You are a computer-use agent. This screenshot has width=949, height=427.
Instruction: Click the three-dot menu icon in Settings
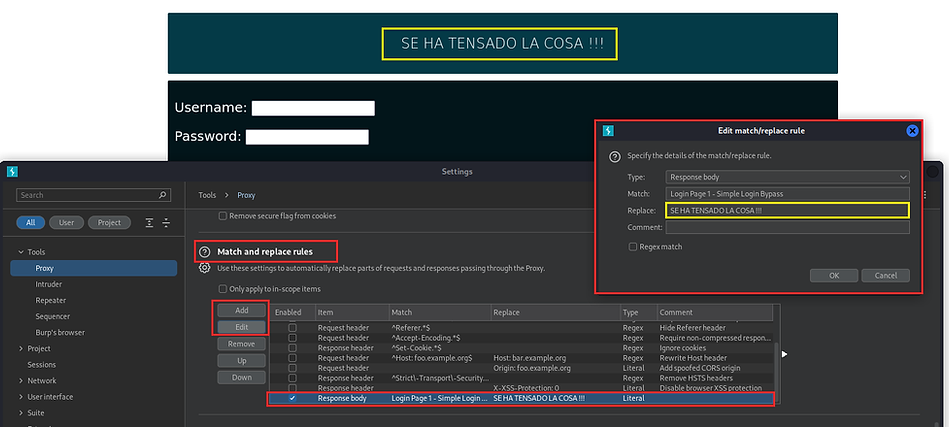click(x=925, y=195)
